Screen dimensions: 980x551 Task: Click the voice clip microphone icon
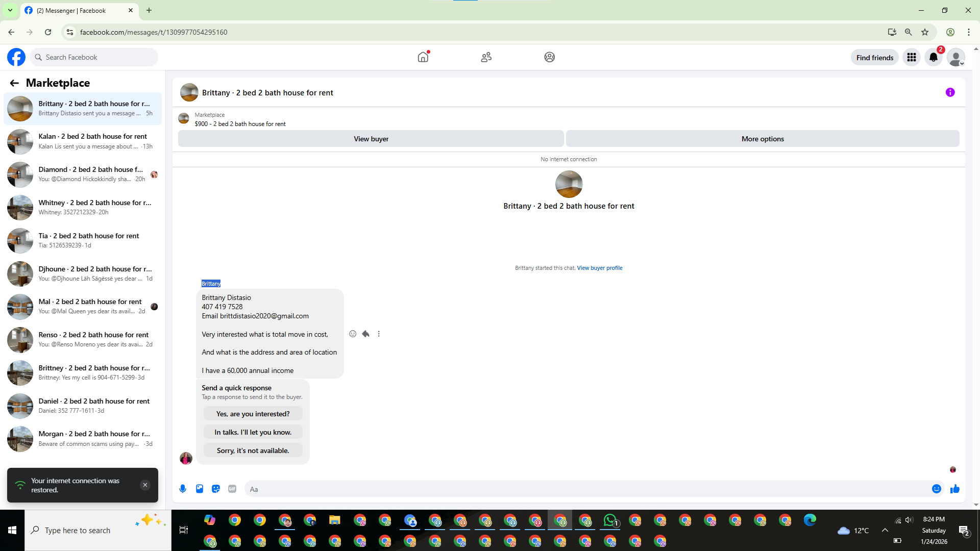click(x=183, y=489)
